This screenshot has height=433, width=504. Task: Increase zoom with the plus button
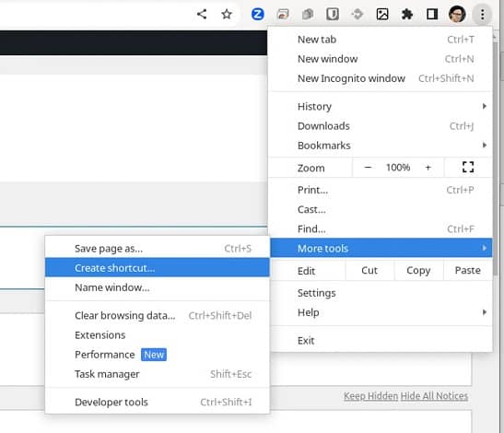(428, 168)
